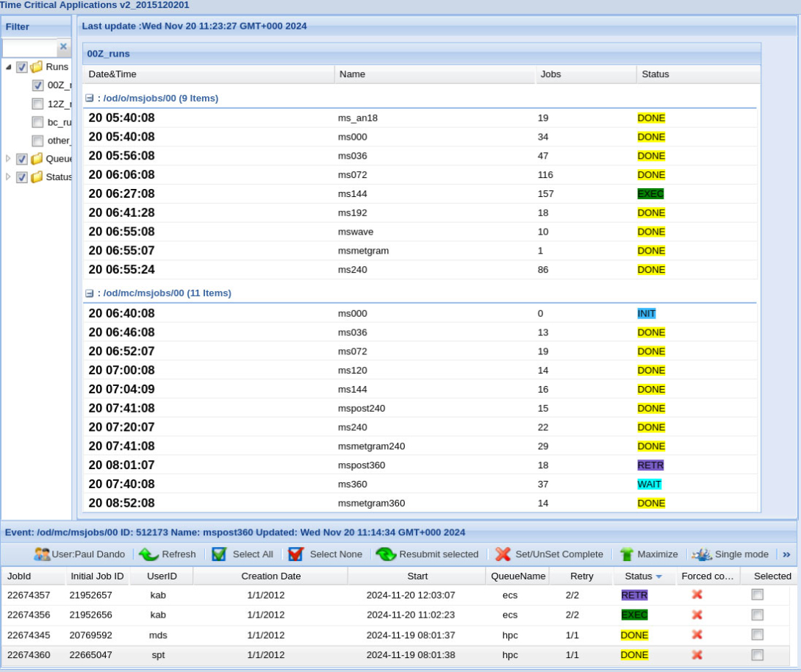Open the toolbar overflow chevron
This screenshot has height=672, width=801.
(x=786, y=554)
